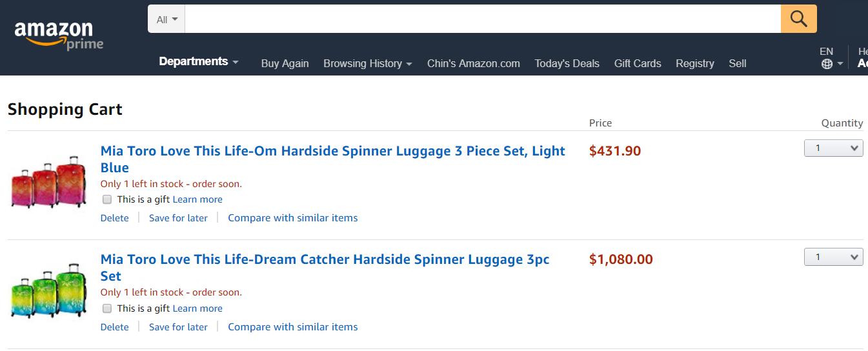Open the All search category dropdown
Screen dimensions: 868x351
pos(167,19)
